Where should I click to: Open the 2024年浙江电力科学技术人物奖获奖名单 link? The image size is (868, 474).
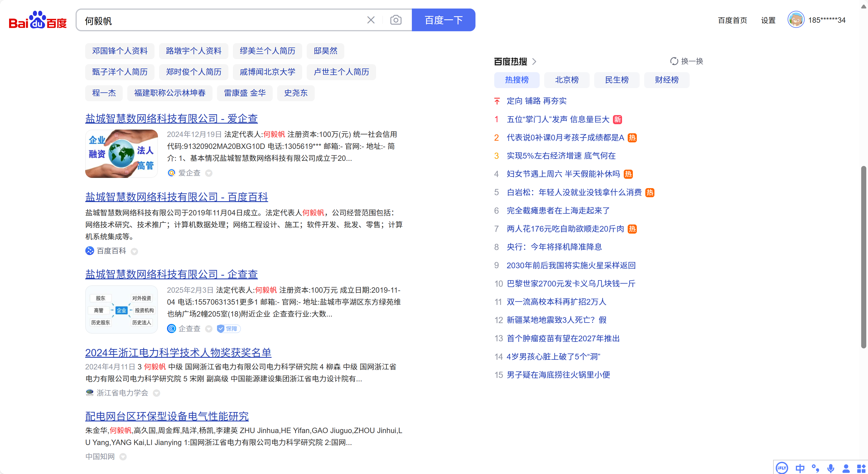point(178,353)
